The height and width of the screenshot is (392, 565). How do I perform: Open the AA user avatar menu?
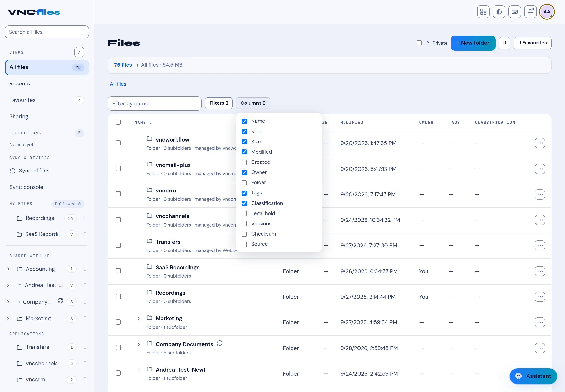click(x=547, y=12)
